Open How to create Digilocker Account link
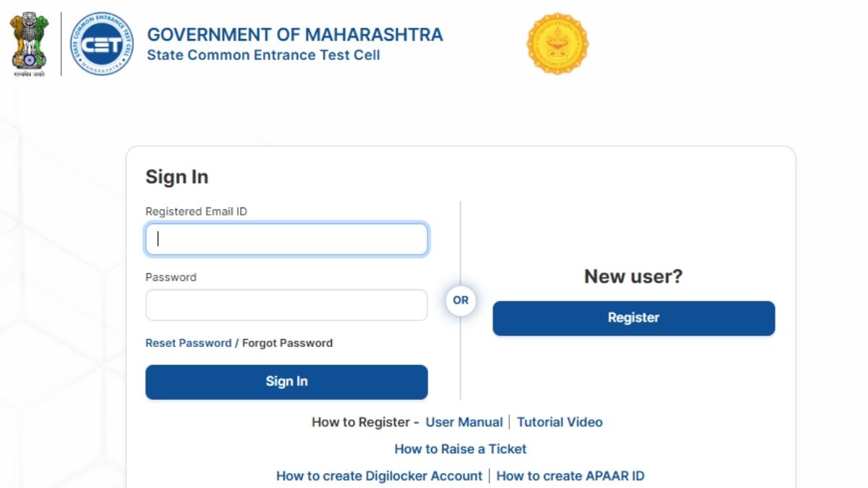Image resolution: width=868 pixels, height=488 pixels. point(379,476)
